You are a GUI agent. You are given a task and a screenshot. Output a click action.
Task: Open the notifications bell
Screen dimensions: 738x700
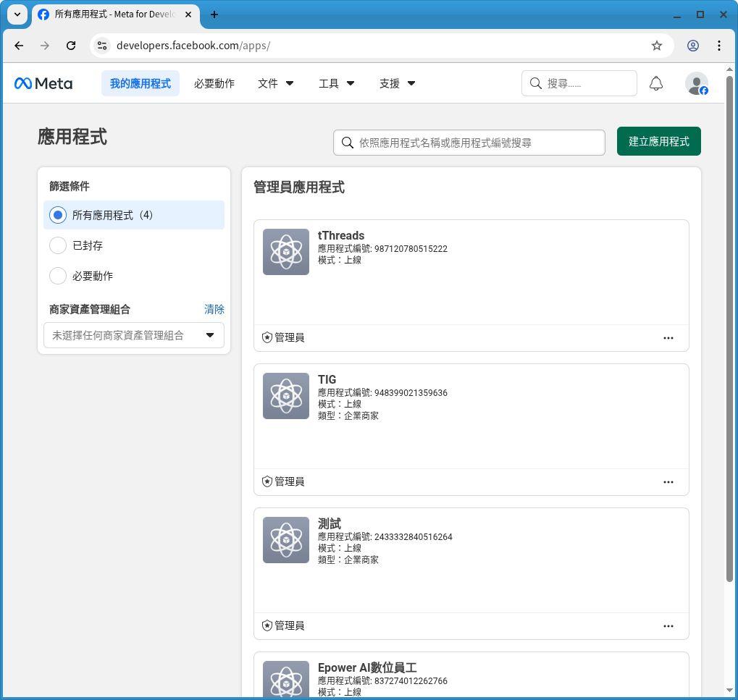(x=655, y=83)
